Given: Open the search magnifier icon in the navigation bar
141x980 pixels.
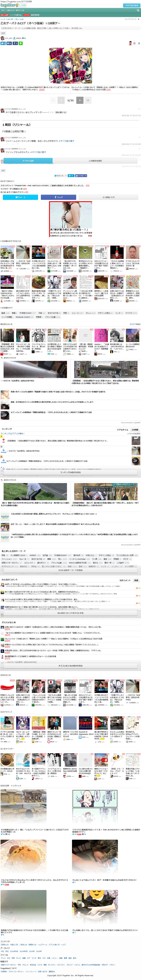Looking at the screenshot, I should [138, 11].
